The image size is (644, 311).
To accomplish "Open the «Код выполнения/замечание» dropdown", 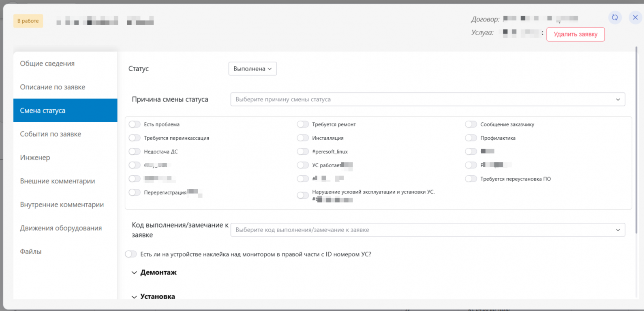I will [x=428, y=230].
